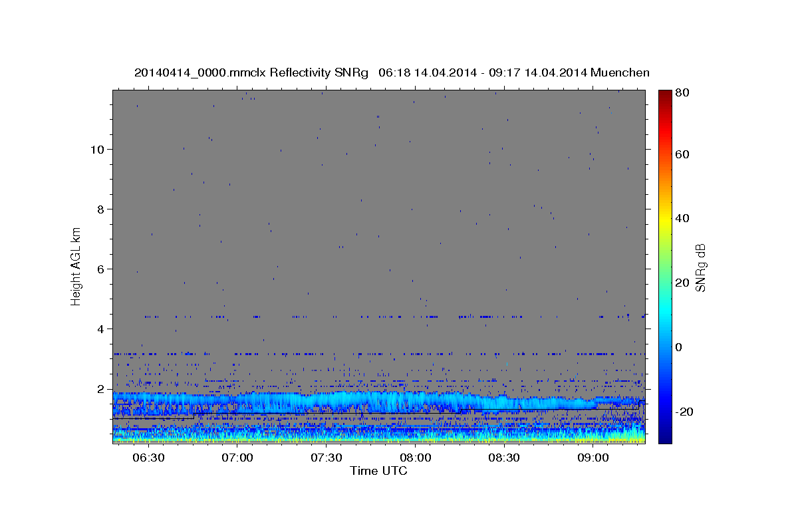Click the 06:30 time tick label
Screen dimensions: 798x532
click(148, 458)
